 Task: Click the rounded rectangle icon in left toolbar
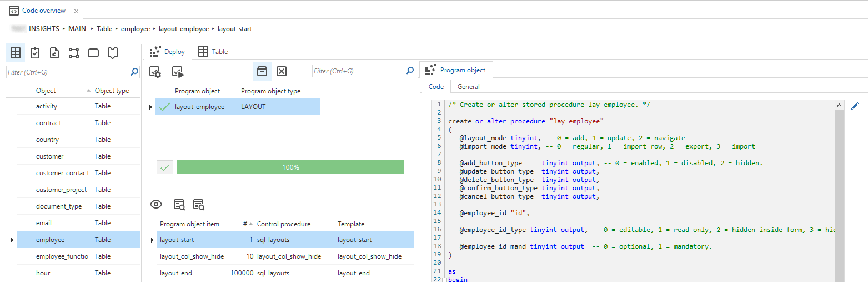[93, 53]
